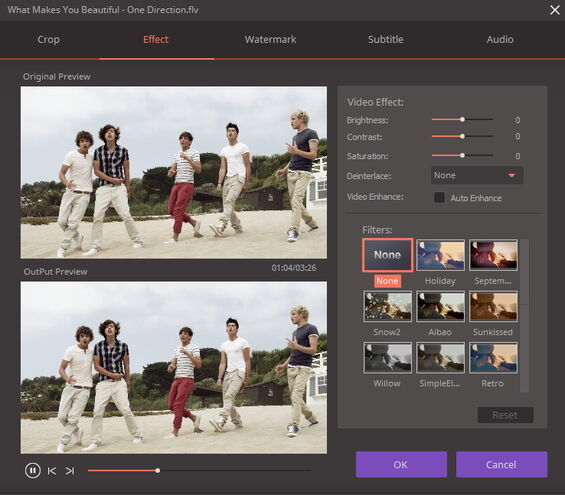Pick the Retro filter thumbnail
The image size is (565, 495).
[493, 358]
